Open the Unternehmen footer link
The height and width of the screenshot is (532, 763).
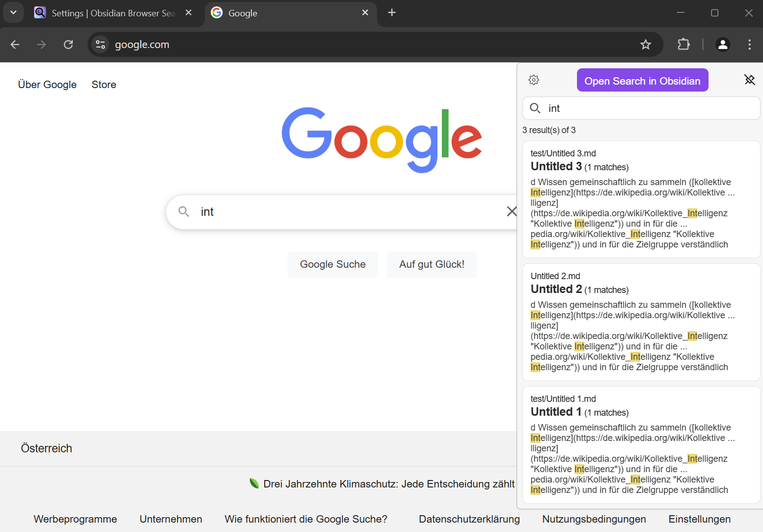[171, 519]
